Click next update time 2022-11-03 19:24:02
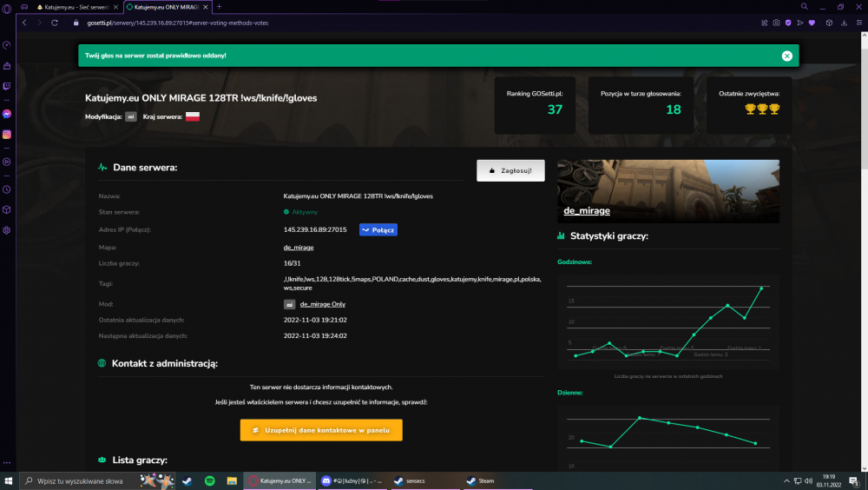868x490 pixels. [x=315, y=336]
